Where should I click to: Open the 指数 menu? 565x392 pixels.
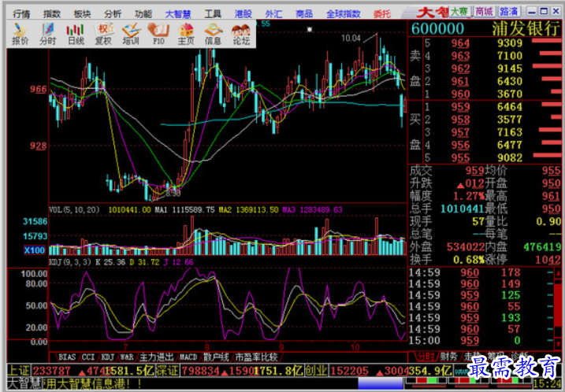pos(52,13)
